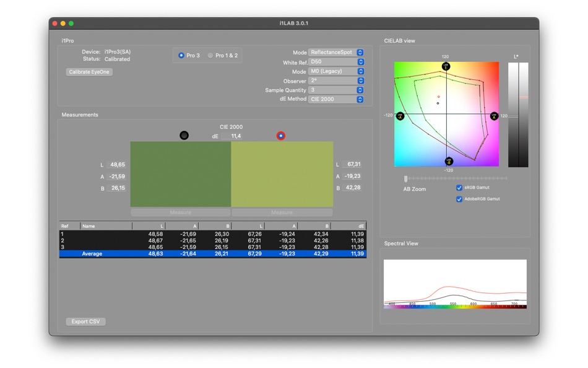The width and height of the screenshot is (588, 368).
Task: Click the reference B value field 26,15
Action: point(117,188)
